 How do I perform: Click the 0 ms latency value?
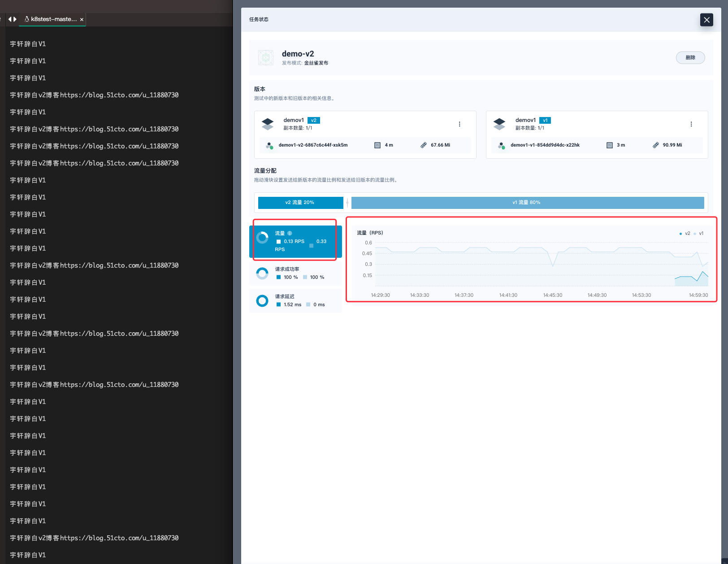pos(319,305)
